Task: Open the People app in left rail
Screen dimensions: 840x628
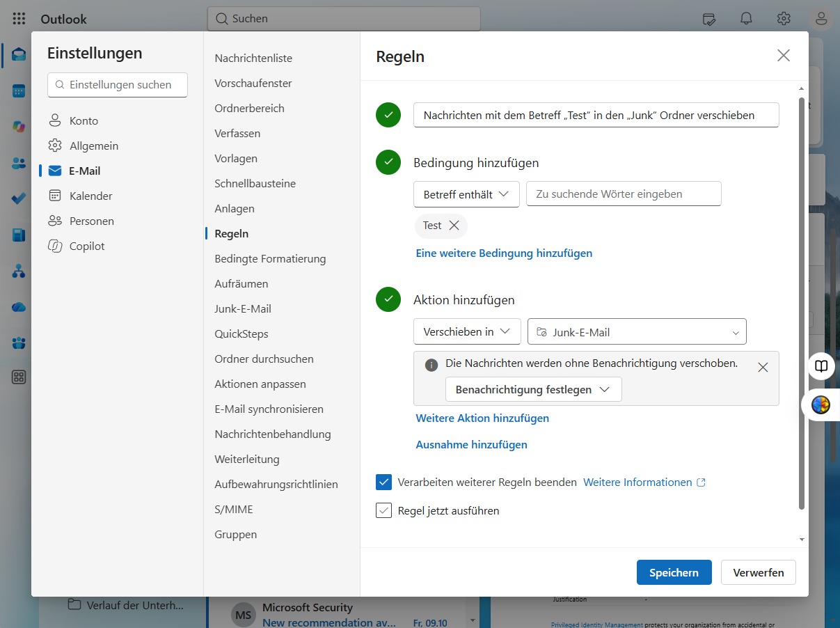Action: [x=19, y=163]
